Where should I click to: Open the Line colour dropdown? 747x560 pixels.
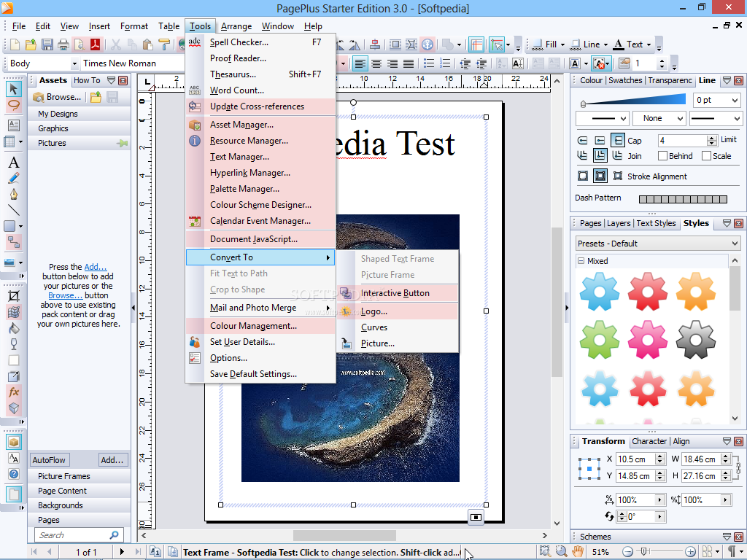(605, 44)
